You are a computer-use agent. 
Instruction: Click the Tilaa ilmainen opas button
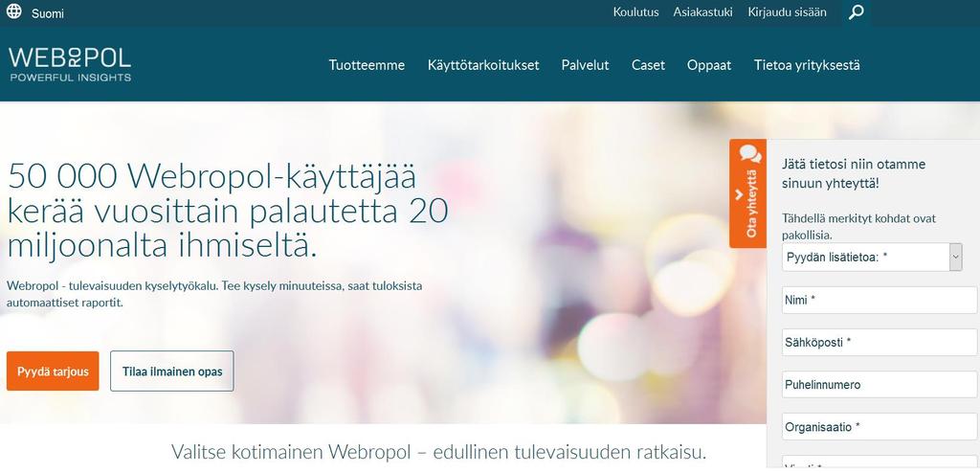point(172,371)
